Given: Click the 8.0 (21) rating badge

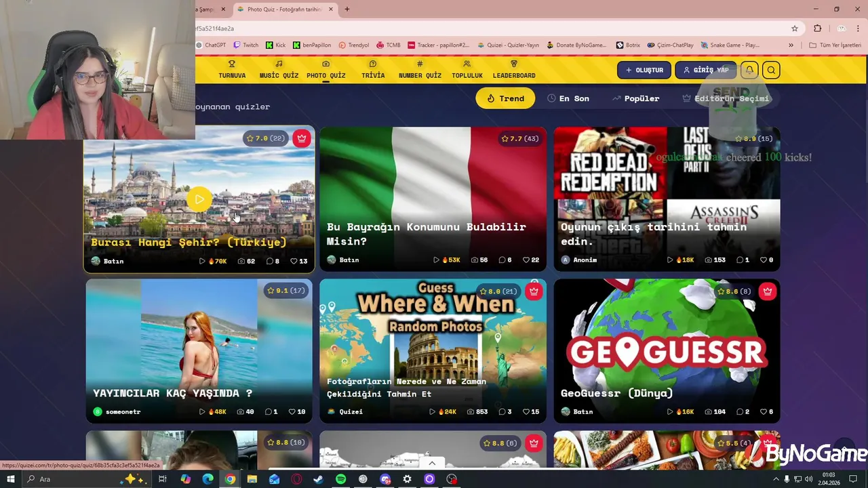Looking at the screenshot, I should [498, 291].
